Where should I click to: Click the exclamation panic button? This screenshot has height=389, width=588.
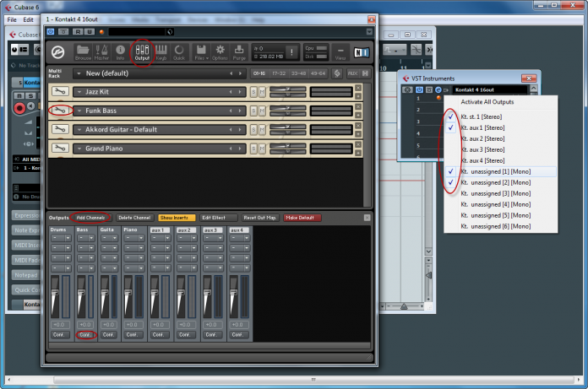pos(291,52)
